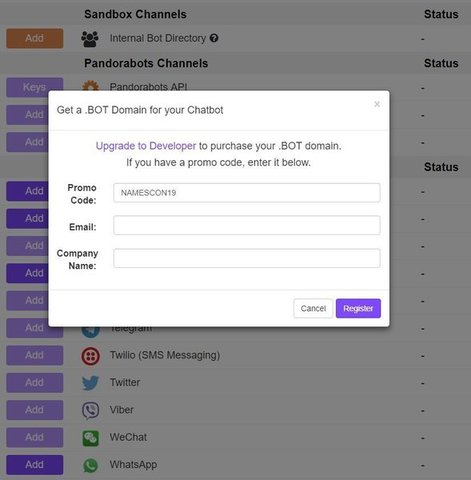Follow the Upgrade to Developer link
This screenshot has width=471, height=480.
pos(146,146)
